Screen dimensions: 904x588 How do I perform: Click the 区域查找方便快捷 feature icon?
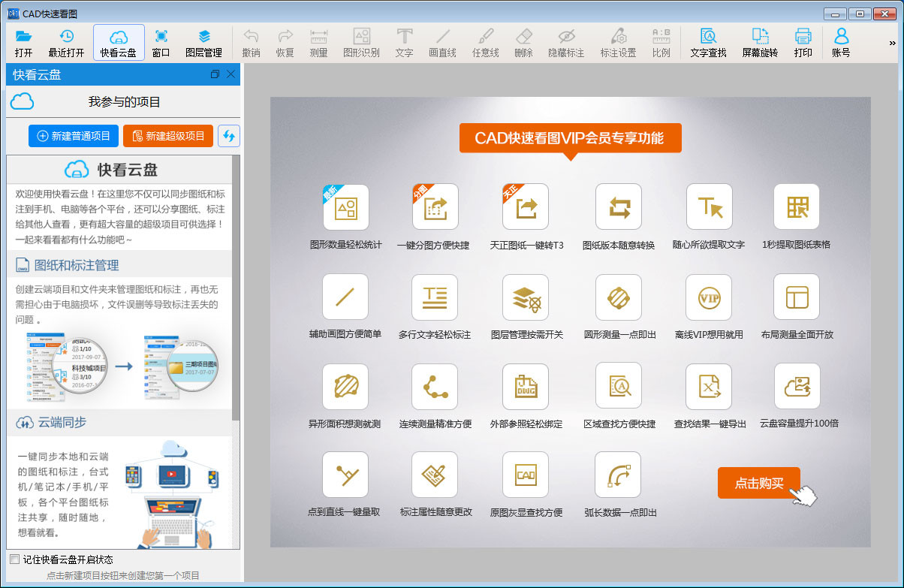pos(619,386)
